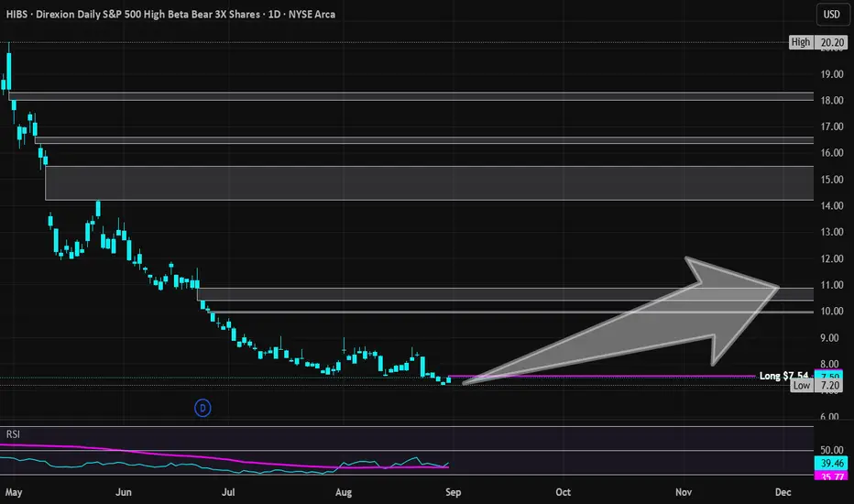This screenshot has height=504, width=854.
Task: Click the 10.00 price axis label
Action: tap(832, 312)
